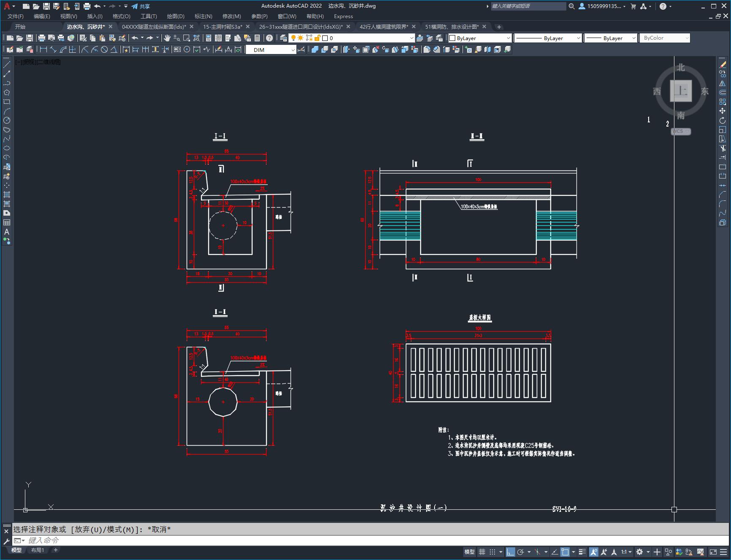Viewport: 731px width, 560px height.
Task: Click the search magnifier icon in title bar
Action: [x=571, y=6]
